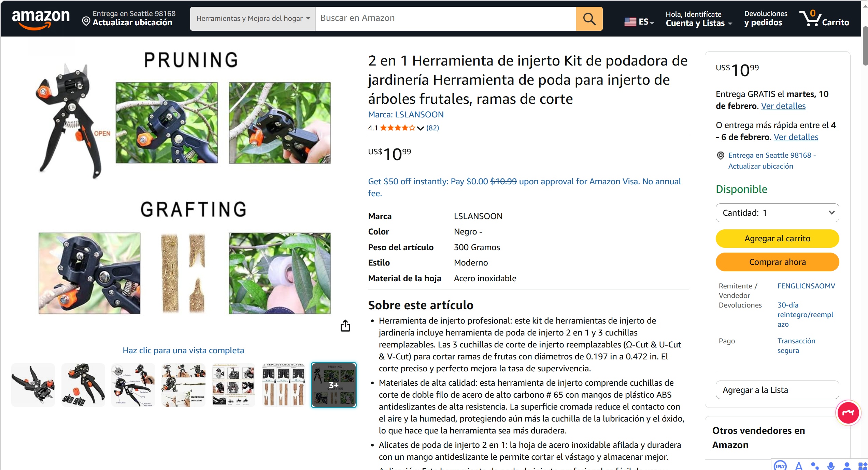Click the Buscar en Amazon search field
This screenshot has height=470, width=868.
(x=446, y=19)
